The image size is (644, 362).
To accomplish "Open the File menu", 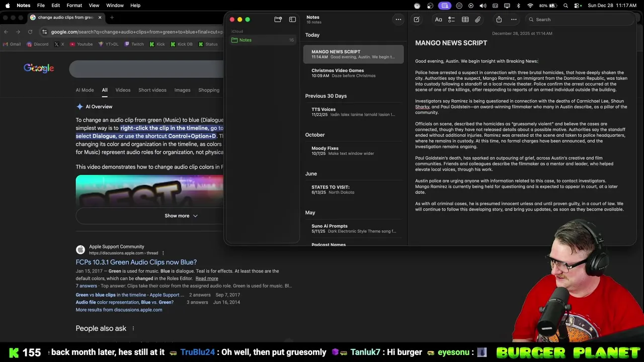I will coord(41,6).
